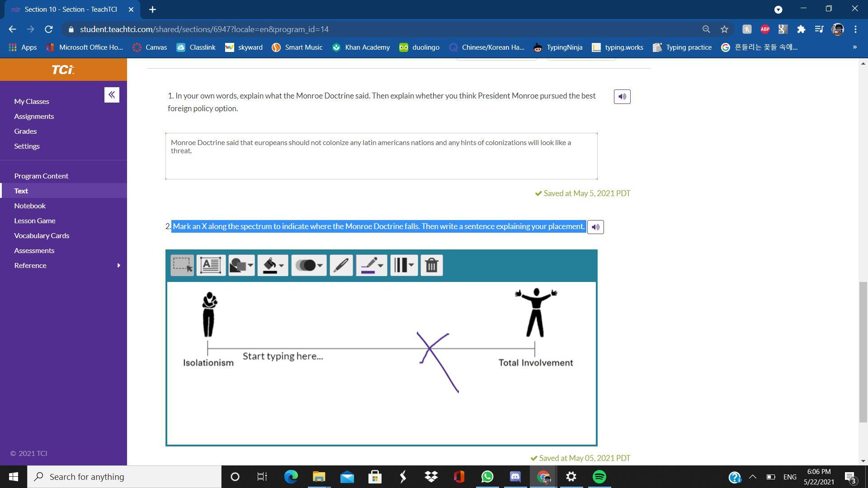The height and width of the screenshot is (488, 868).
Task: Expand the Reference sidebar menu item
Action: 118,264
